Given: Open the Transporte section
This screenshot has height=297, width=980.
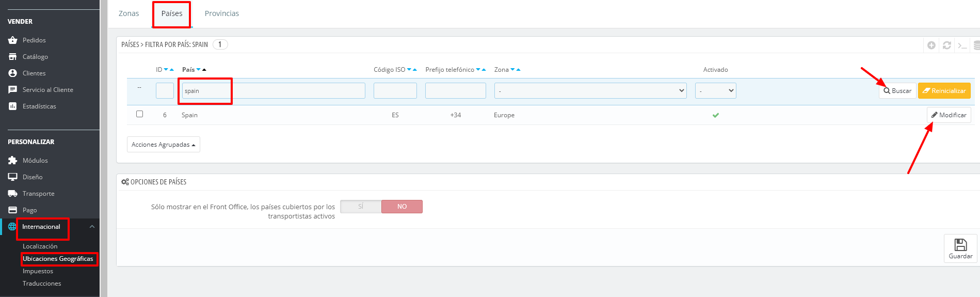Looking at the screenshot, I should pyautogui.click(x=38, y=194).
